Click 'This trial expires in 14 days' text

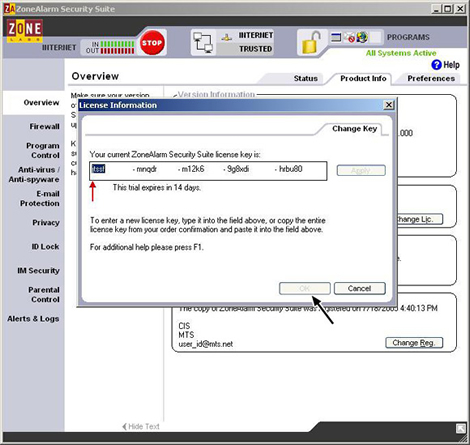point(157,188)
